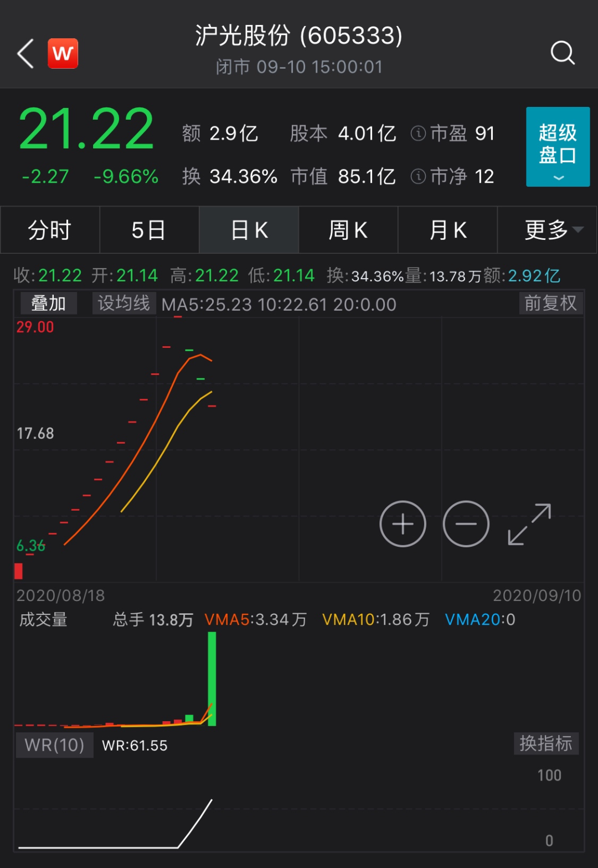Tap 换指标 to change indicator

(545, 743)
